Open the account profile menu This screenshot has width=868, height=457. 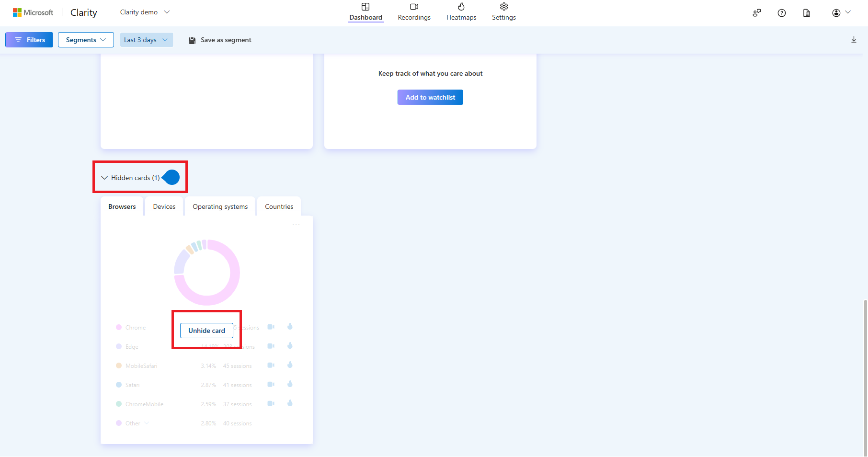(x=841, y=12)
